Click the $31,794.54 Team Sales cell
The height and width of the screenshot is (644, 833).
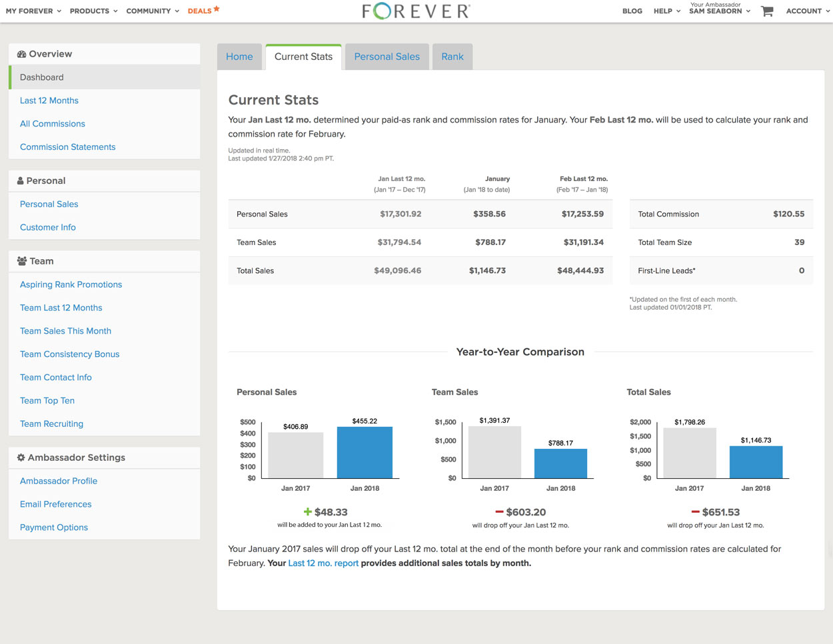(399, 242)
